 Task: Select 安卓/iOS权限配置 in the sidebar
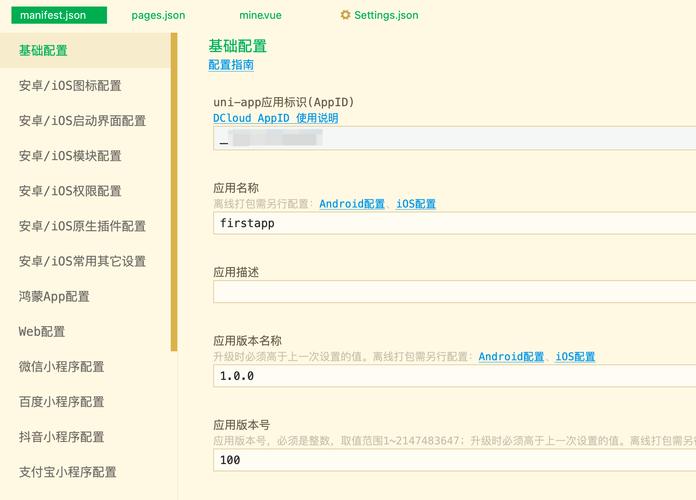coord(70,191)
